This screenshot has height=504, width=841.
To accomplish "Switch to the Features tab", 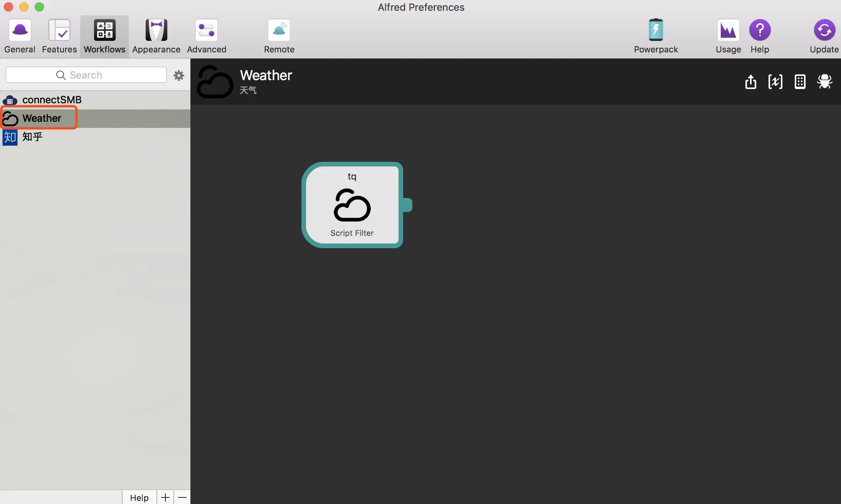I will (59, 36).
